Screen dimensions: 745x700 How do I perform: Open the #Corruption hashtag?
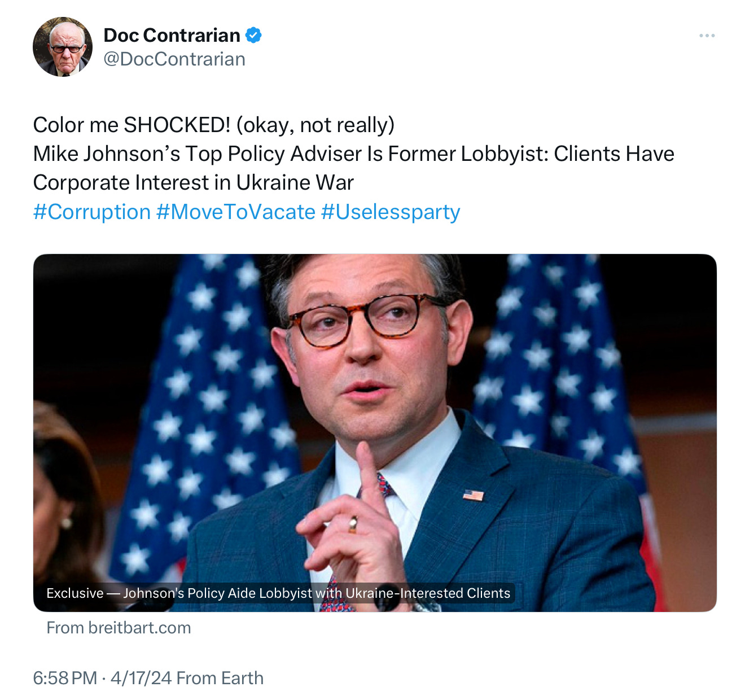92,212
